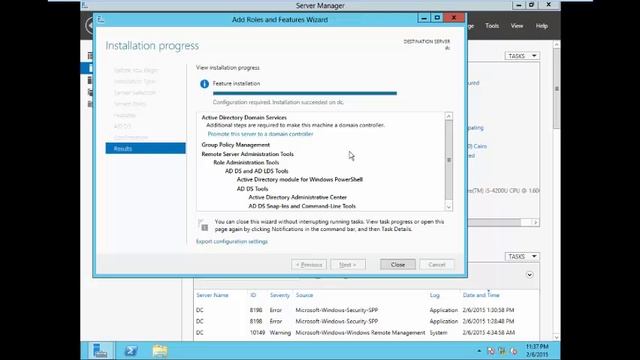
Task: Click the Cancel button in the wizard
Action: point(437,264)
